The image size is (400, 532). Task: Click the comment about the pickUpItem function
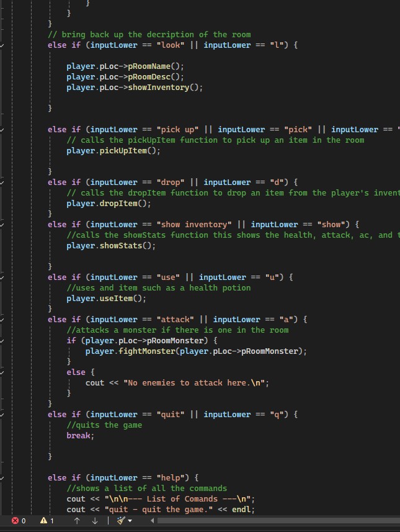[x=215, y=140]
